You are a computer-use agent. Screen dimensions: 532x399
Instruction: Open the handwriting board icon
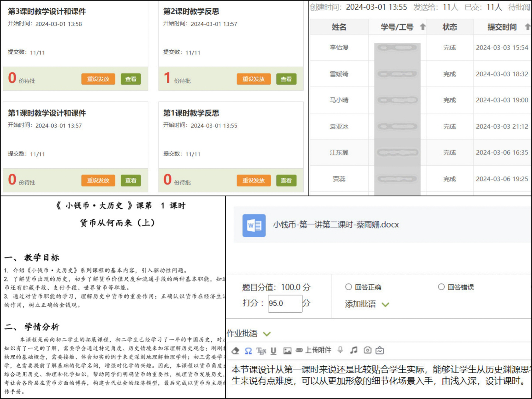[x=380, y=350]
